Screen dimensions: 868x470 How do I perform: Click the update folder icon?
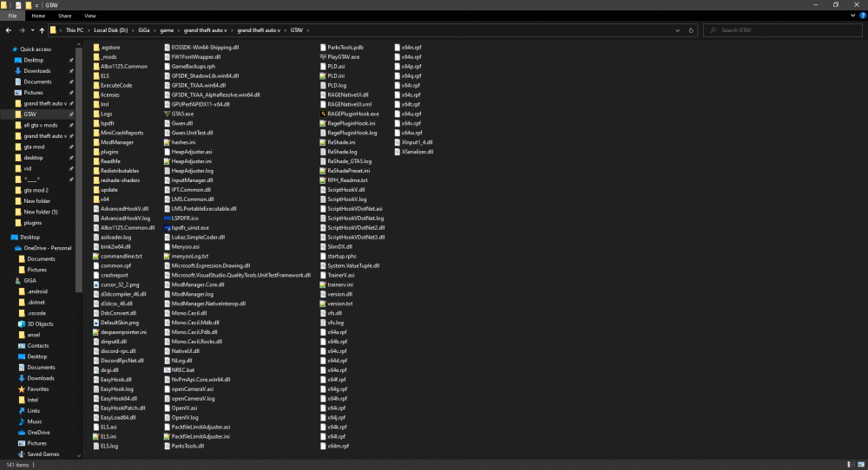point(96,190)
